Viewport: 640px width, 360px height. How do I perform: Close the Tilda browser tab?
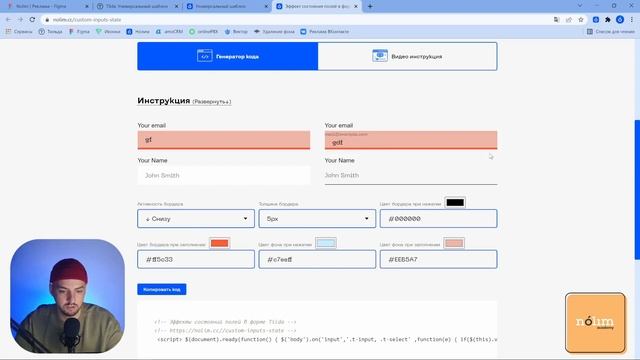(176, 7)
